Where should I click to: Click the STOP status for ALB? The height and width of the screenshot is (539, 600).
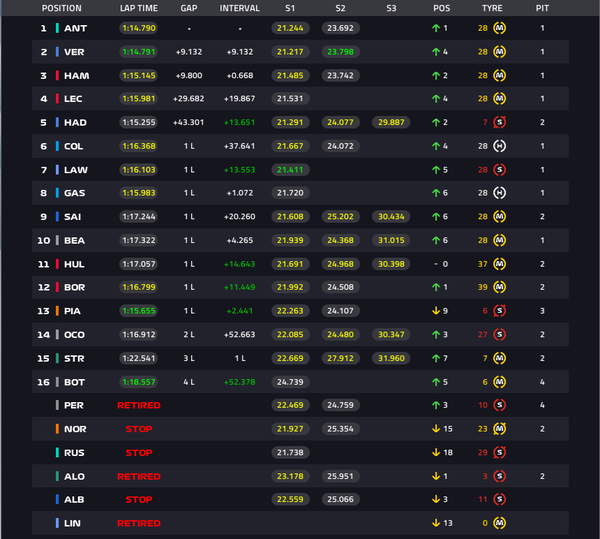139,499
